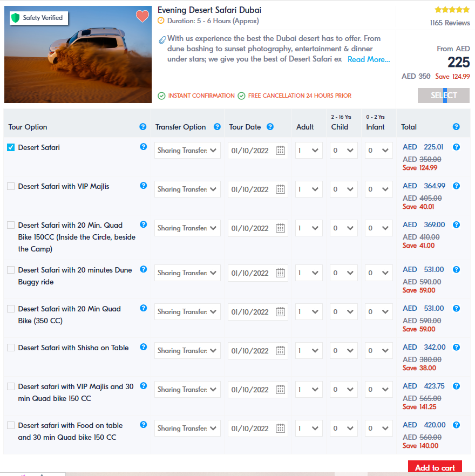Click the date input field showing 01/10/2022
475x476 pixels.
[254, 151]
